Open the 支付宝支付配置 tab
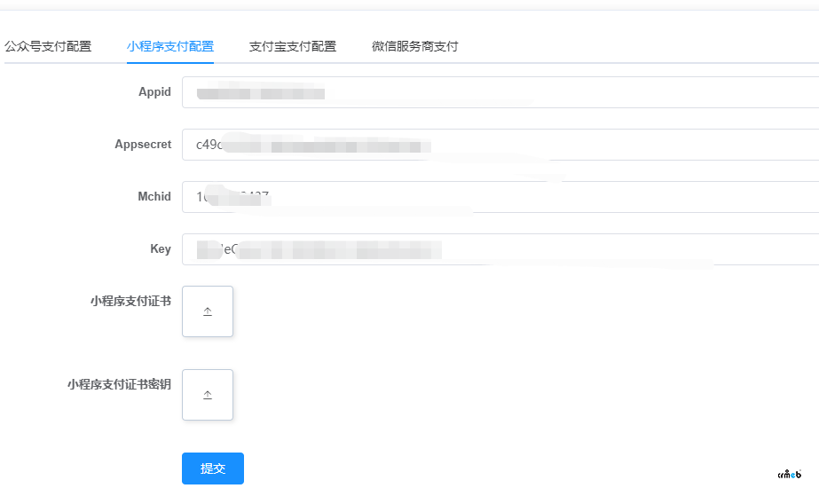819x504 pixels. pyautogui.click(x=293, y=46)
